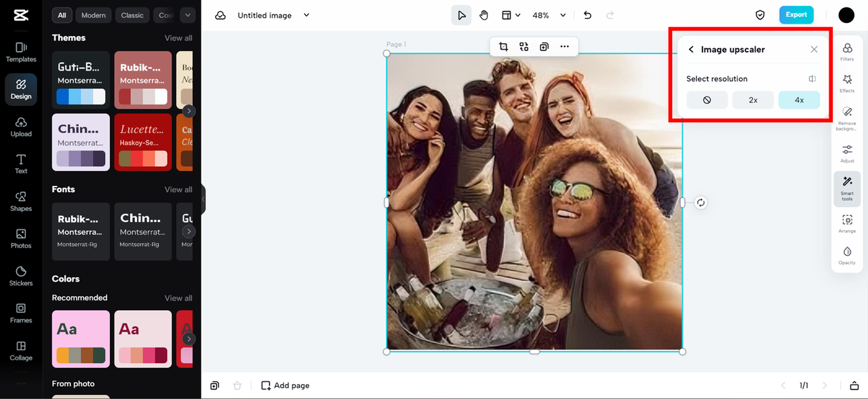
Task: Expand the Untitled image title dropdown
Action: coord(307,15)
